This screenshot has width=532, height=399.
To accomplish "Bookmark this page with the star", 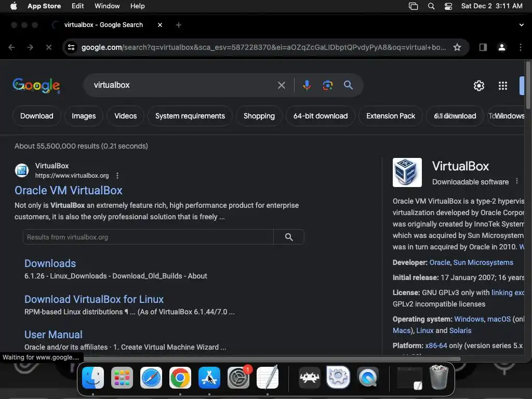I will coord(457,47).
